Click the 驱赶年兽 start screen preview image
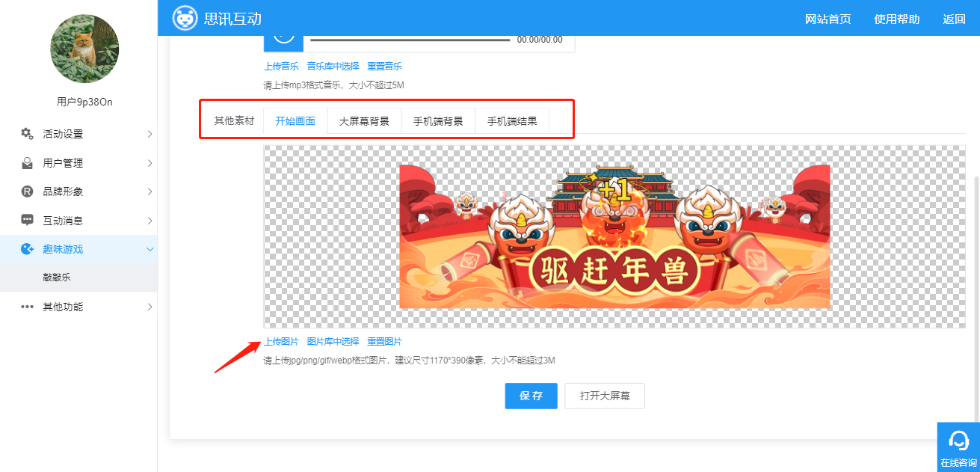 pyautogui.click(x=614, y=236)
